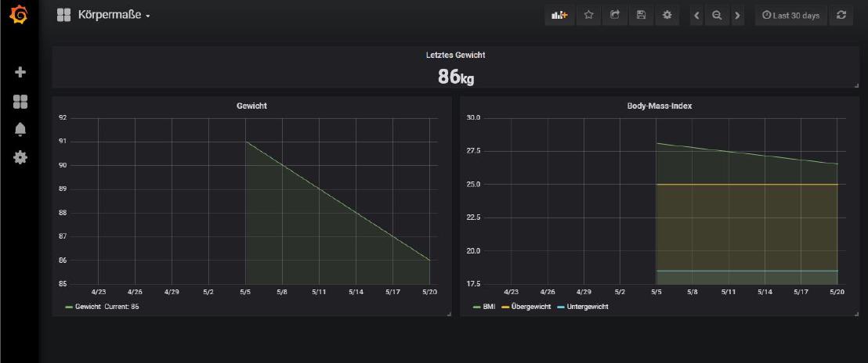Zoom out the time range

717,16
